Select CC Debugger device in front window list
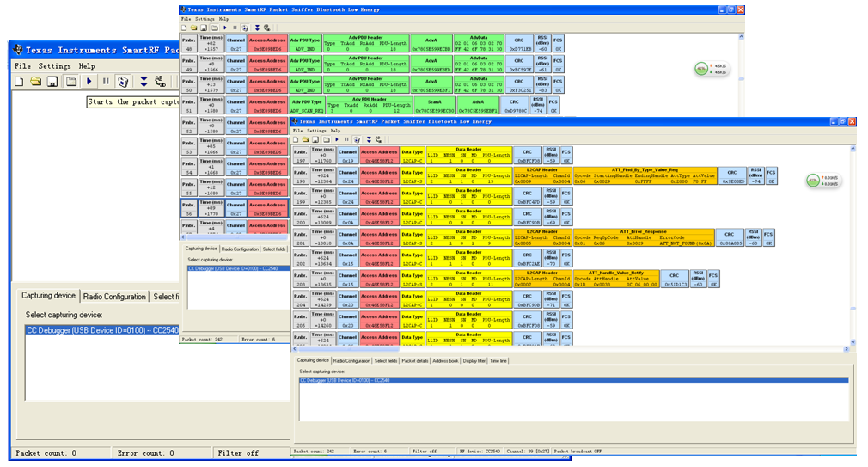Image resolution: width=868 pixels, height=467 pixels. pos(574,380)
